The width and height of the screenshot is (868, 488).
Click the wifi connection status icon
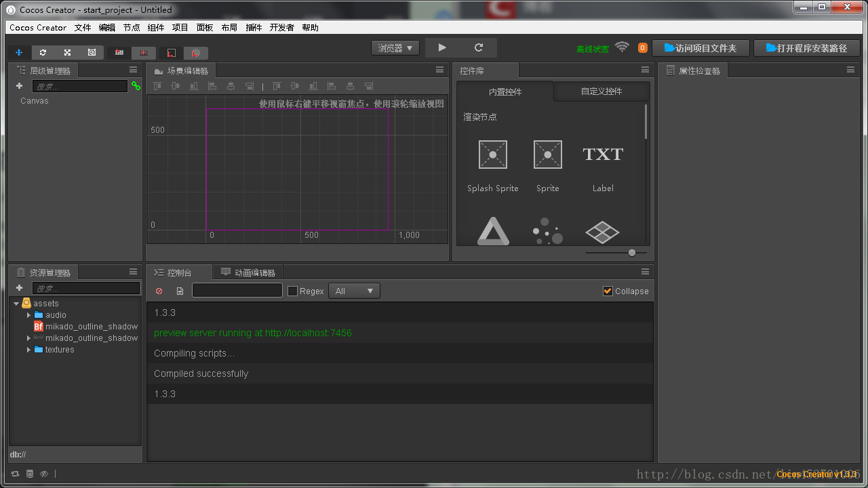point(622,47)
